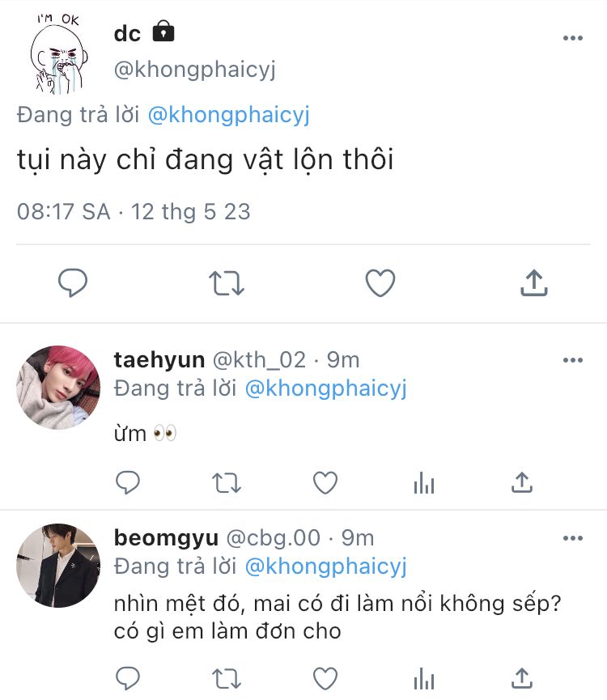
Task: Retweet dc's main tweet
Action: click(x=227, y=283)
